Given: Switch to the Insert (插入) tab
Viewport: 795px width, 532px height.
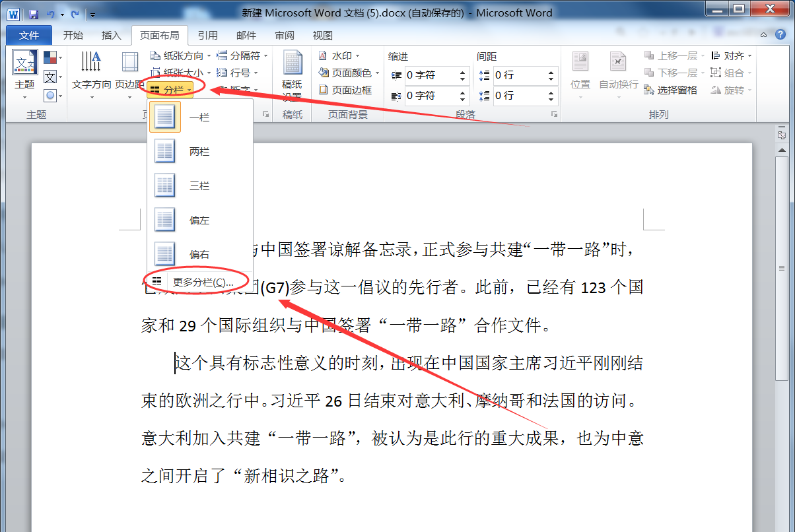Looking at the screenshot, I should tap(111, 36).
